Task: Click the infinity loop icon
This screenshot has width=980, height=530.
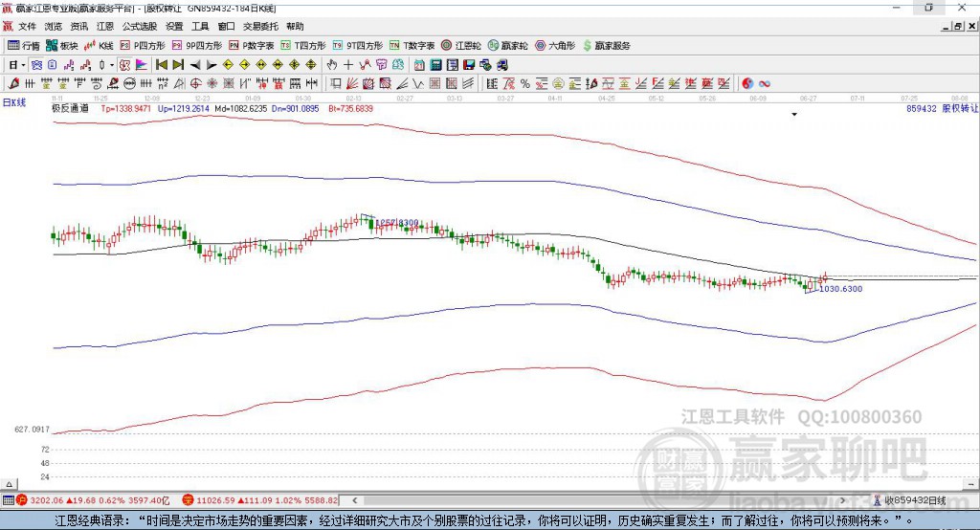Action: 764,84
